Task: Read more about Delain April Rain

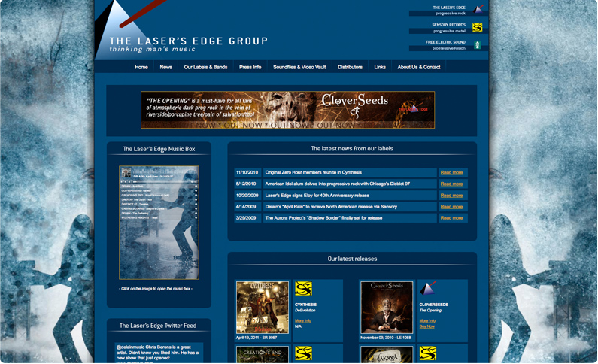Action: (x=451, y=207)
